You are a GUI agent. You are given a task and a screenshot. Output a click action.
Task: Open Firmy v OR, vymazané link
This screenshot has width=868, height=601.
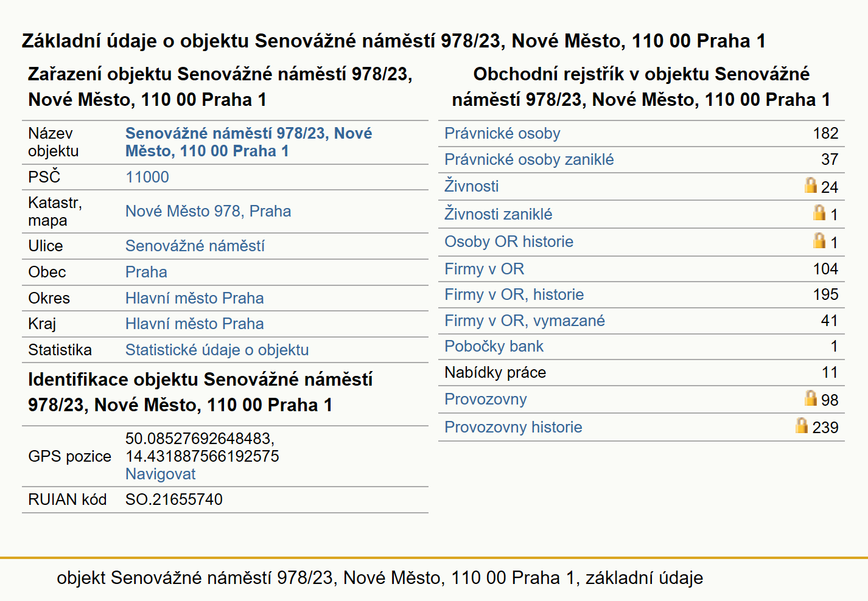(525, 321)
